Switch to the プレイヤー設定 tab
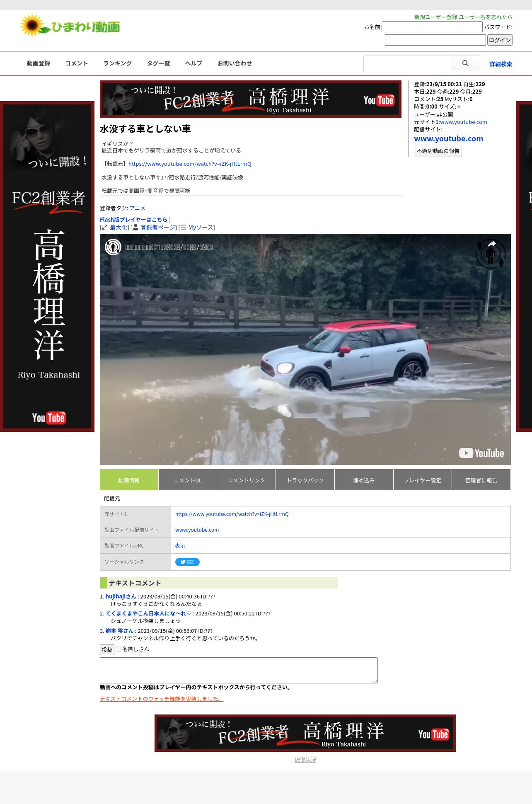This screenshot has width=532, height=804. [423, 480]
